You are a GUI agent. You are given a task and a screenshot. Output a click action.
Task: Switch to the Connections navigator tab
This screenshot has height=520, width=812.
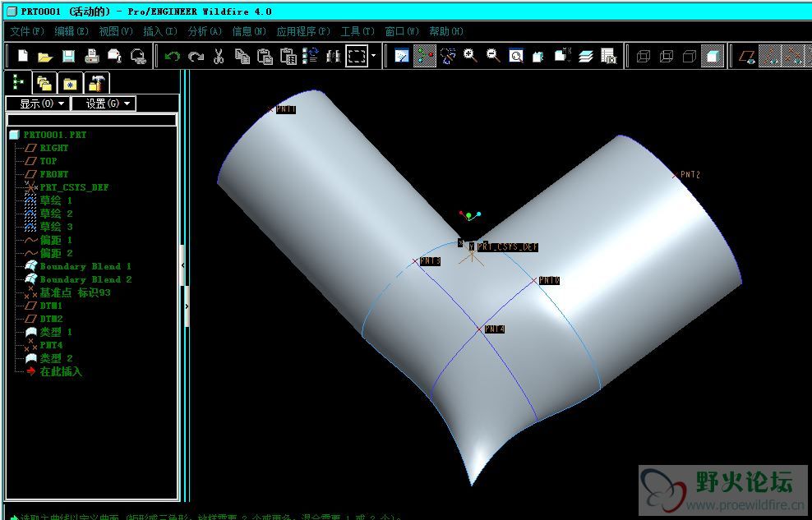point(96,83)
